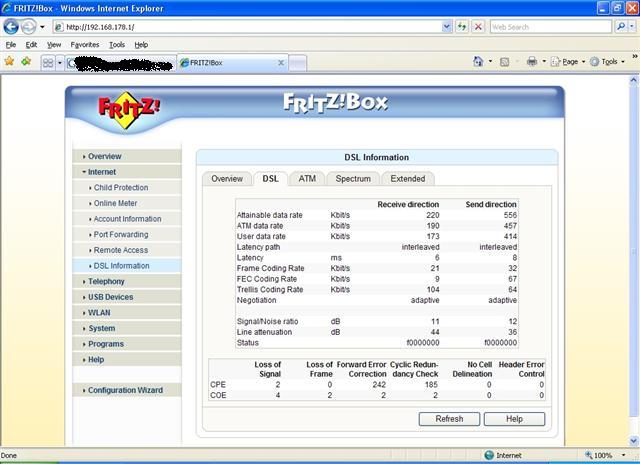The width and height of the screenshot is (640, 464).
Task: Click the magnifier search icon
Action: (x=621, y=27)
